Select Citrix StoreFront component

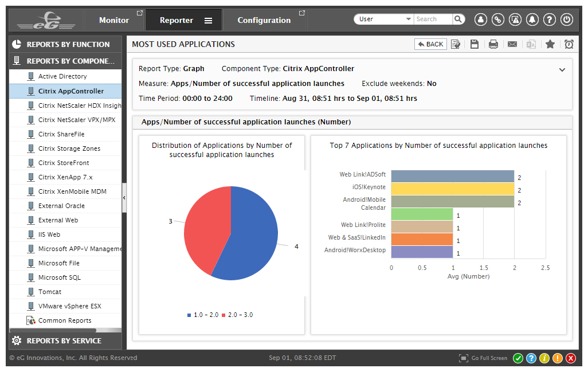pyautogui.click(x=65, y=163)
